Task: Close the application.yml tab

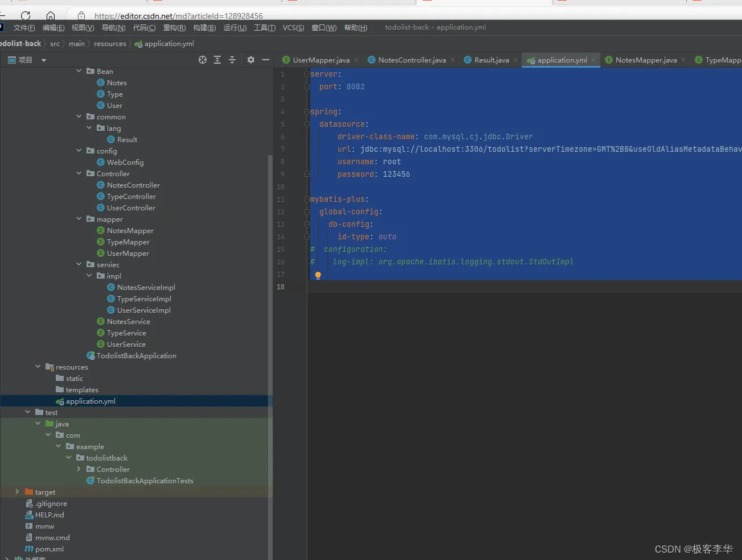Action: 593,60
